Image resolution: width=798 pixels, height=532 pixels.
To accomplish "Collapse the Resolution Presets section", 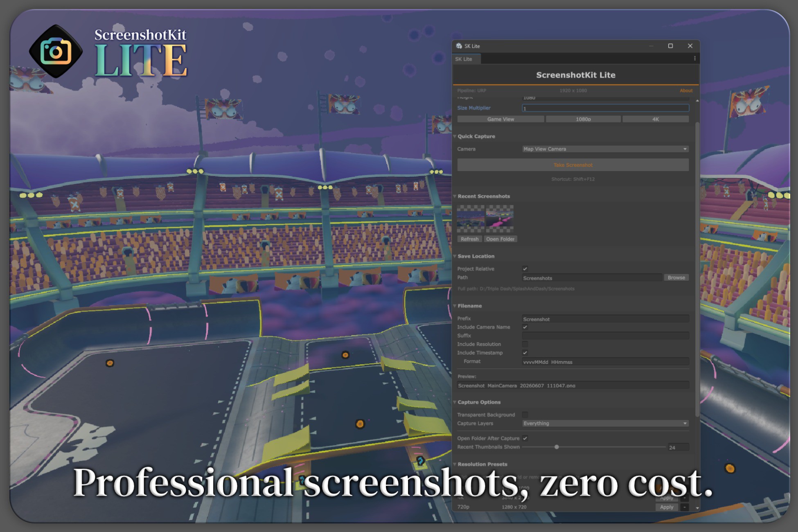I will [455, 464].
